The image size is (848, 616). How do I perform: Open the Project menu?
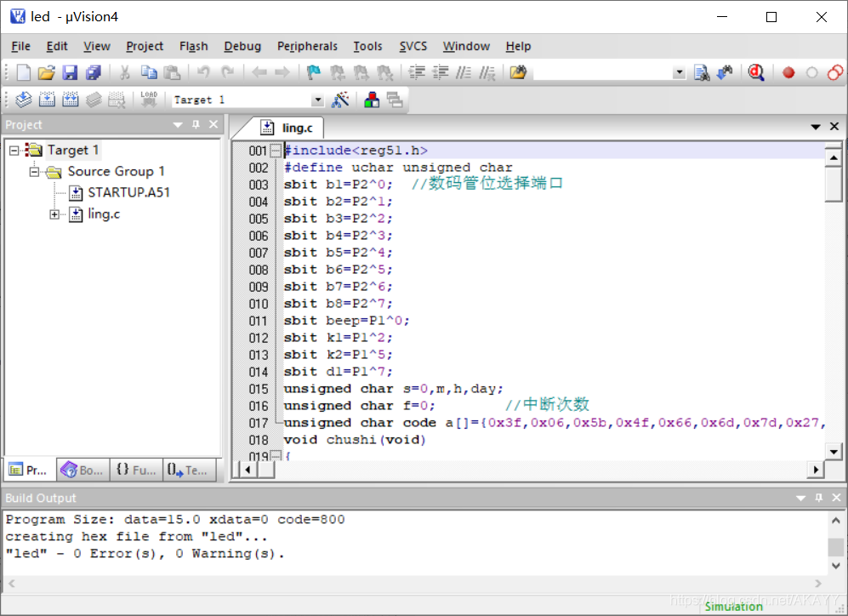pos(145,47)
